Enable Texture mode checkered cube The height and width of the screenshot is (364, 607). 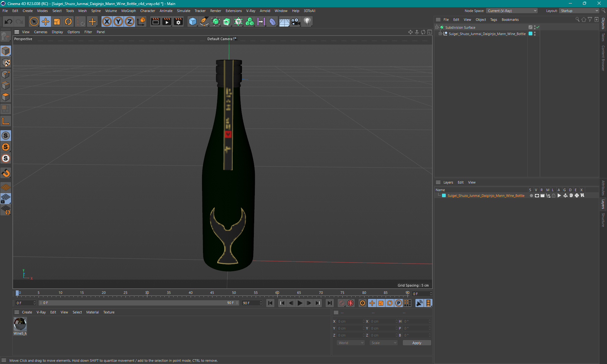click(6, 62)
